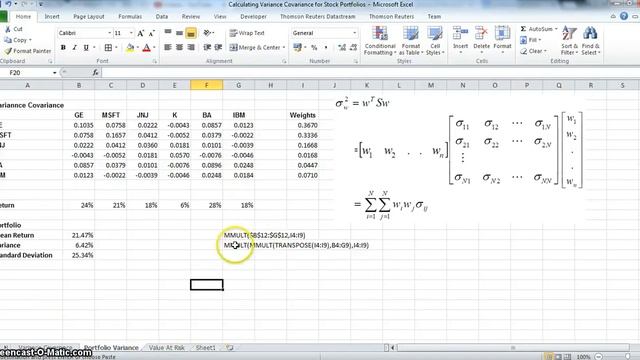
Task: Apply the Accounting Number Format icon
Action: [298, 48]
